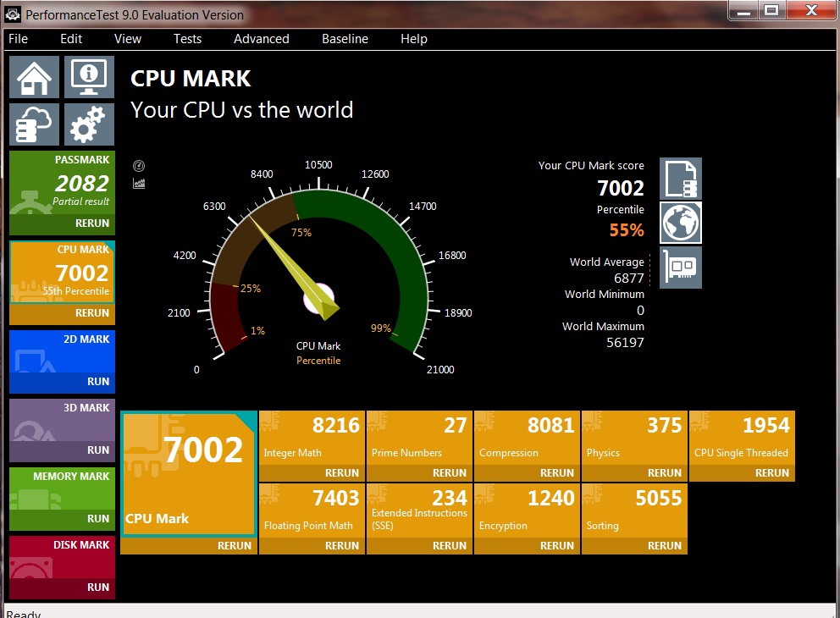
Task: Select the DISK MARK sidebar tile
Action: coord(62,557)
